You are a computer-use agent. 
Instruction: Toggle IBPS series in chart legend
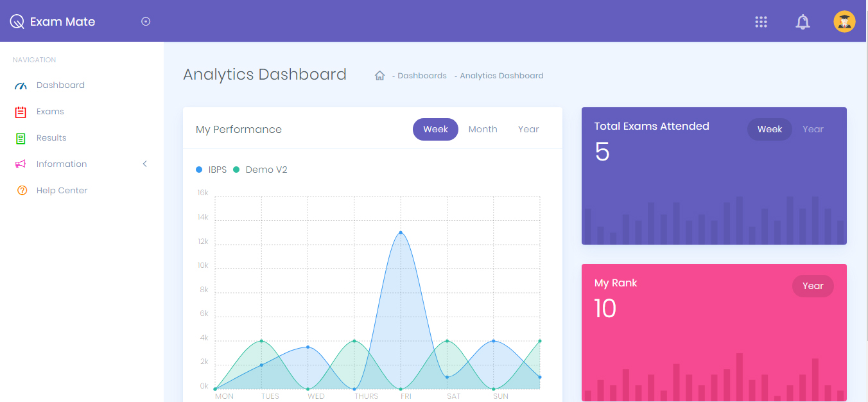(x=211, y=170)
